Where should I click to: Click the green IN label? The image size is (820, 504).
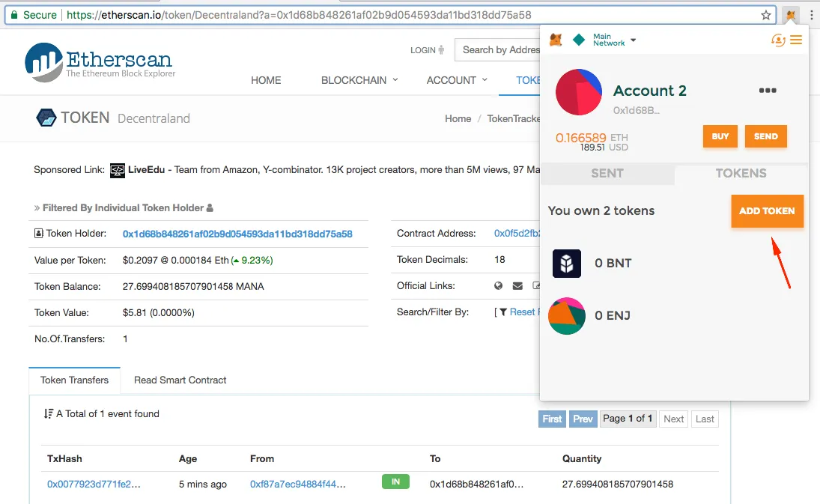click(396, 482)
